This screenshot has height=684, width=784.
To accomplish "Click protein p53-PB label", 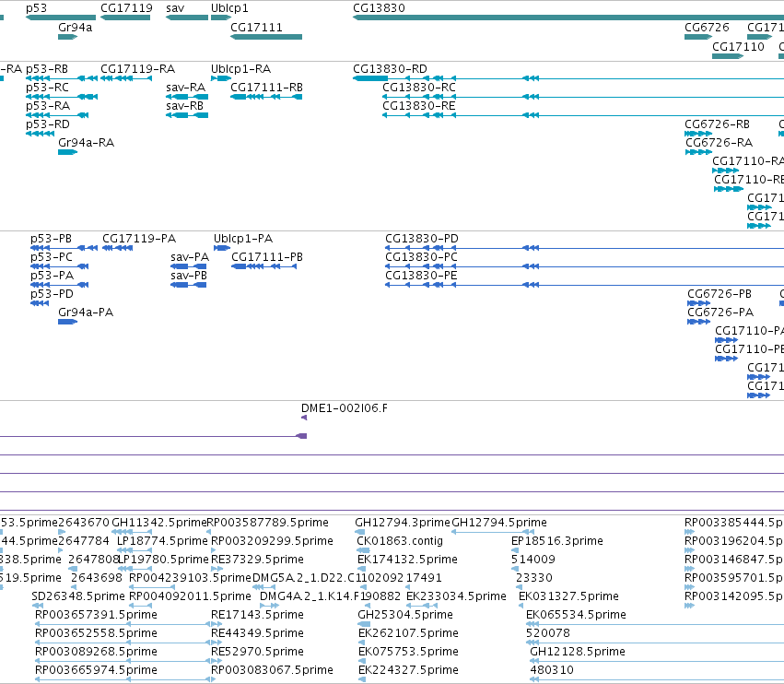I will [51, 238].
